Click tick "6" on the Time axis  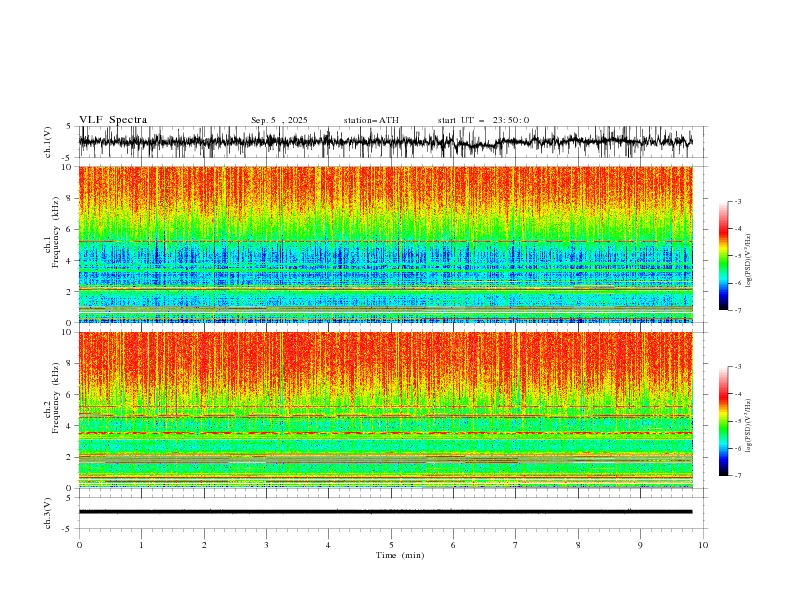click(453, 545)
